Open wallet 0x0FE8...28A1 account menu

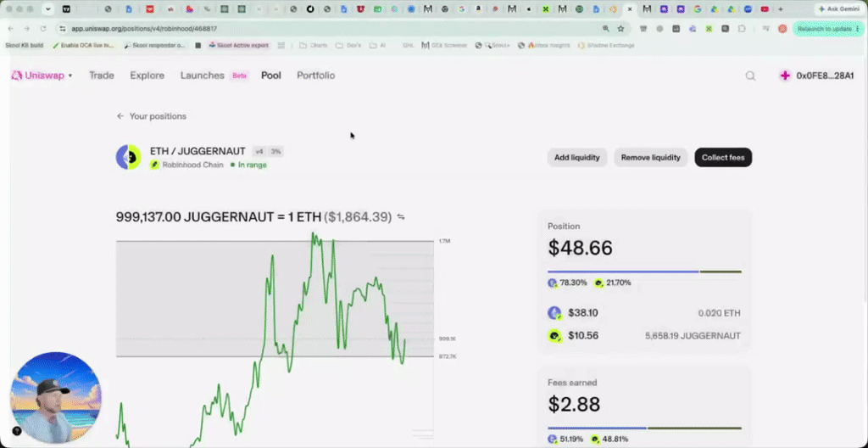(816, 76)
